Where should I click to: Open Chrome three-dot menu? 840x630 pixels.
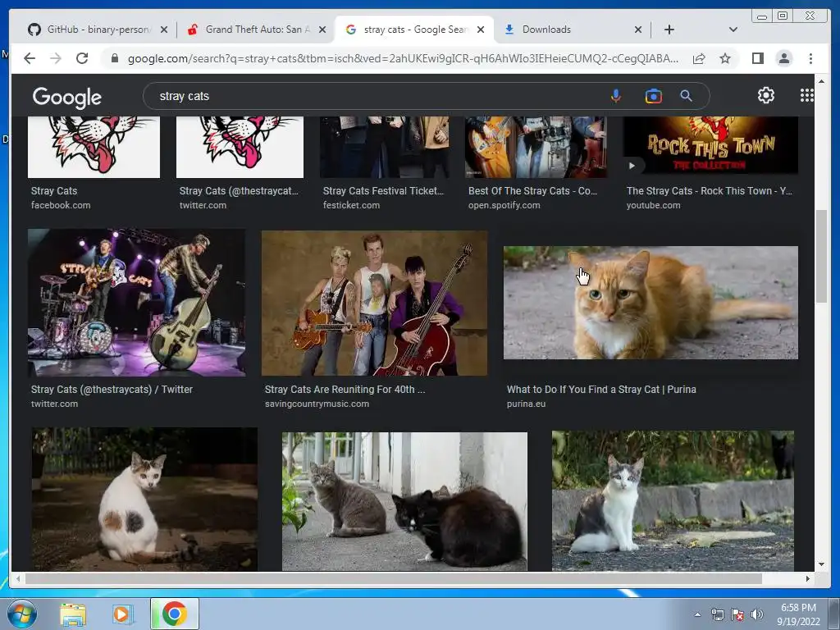point(810,58)
